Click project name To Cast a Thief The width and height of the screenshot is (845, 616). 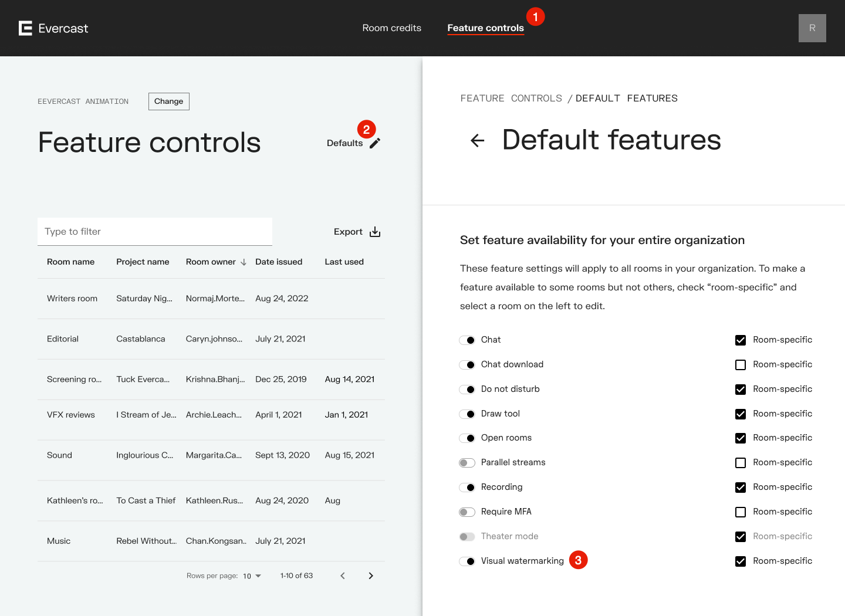click(x=146, y=500)
